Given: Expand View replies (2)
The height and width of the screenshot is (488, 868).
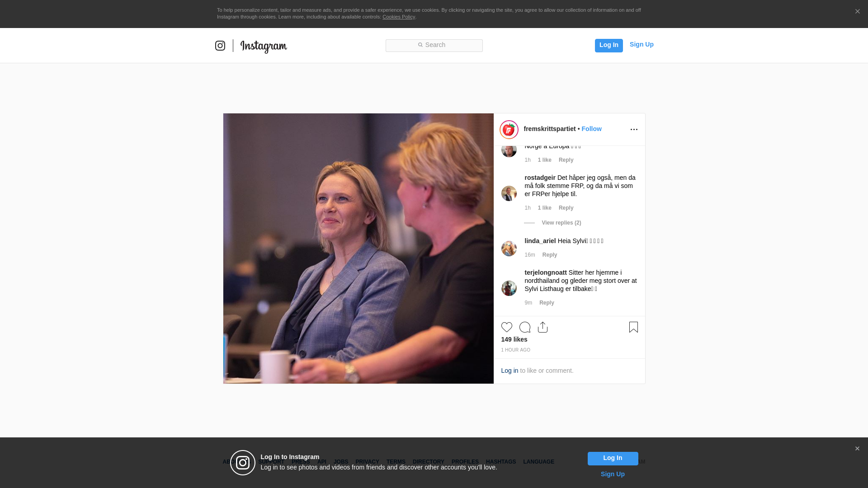Looking at the screenshot, I should 561,223.
